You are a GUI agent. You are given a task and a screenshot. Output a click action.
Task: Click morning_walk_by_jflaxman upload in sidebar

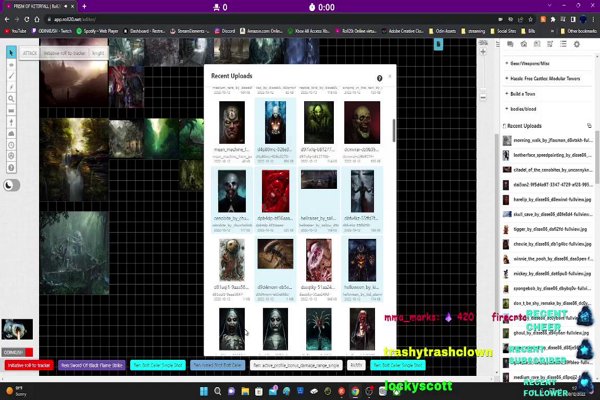point(548,140)
